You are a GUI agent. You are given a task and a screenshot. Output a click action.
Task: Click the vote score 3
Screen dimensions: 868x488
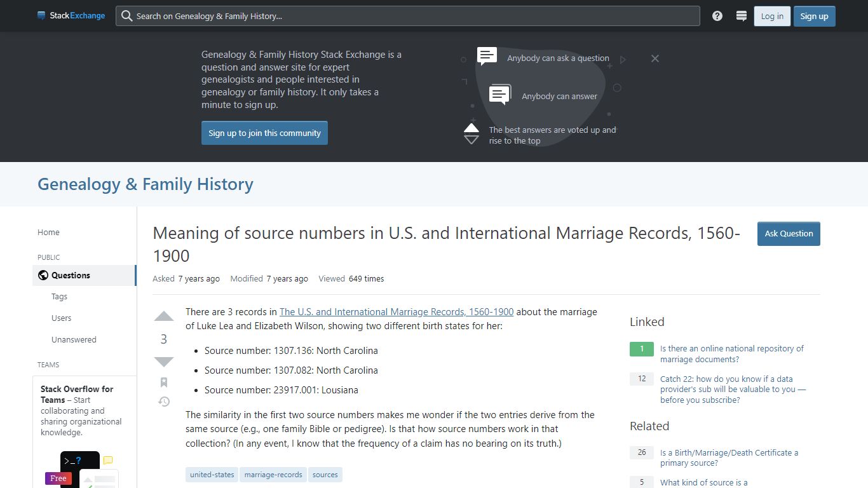click(164, 339)
